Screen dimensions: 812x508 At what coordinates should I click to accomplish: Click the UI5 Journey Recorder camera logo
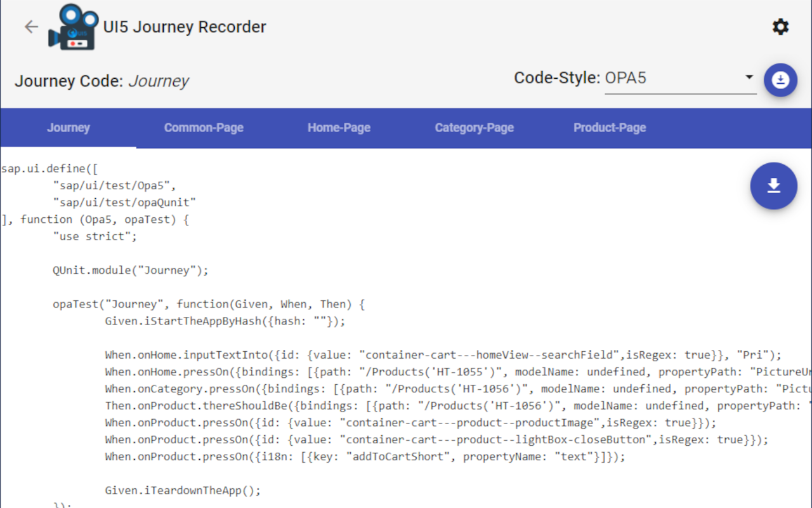(73, 27)
